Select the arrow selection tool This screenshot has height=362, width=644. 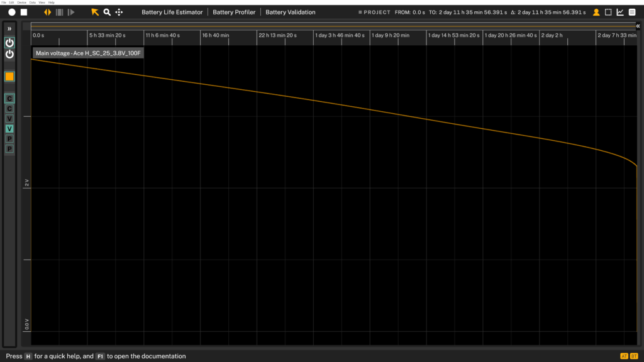(x=96, y=11)
